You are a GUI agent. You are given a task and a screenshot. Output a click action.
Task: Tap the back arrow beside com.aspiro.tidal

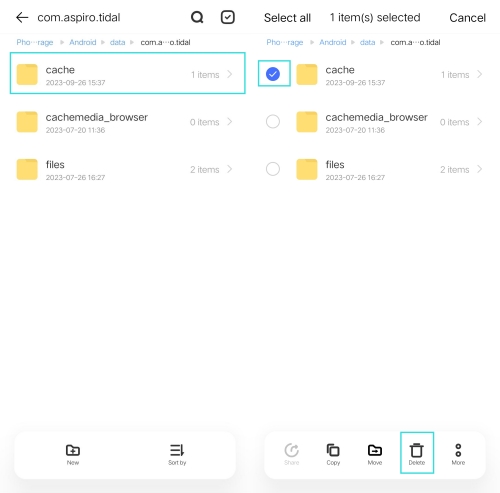[22, 17]
